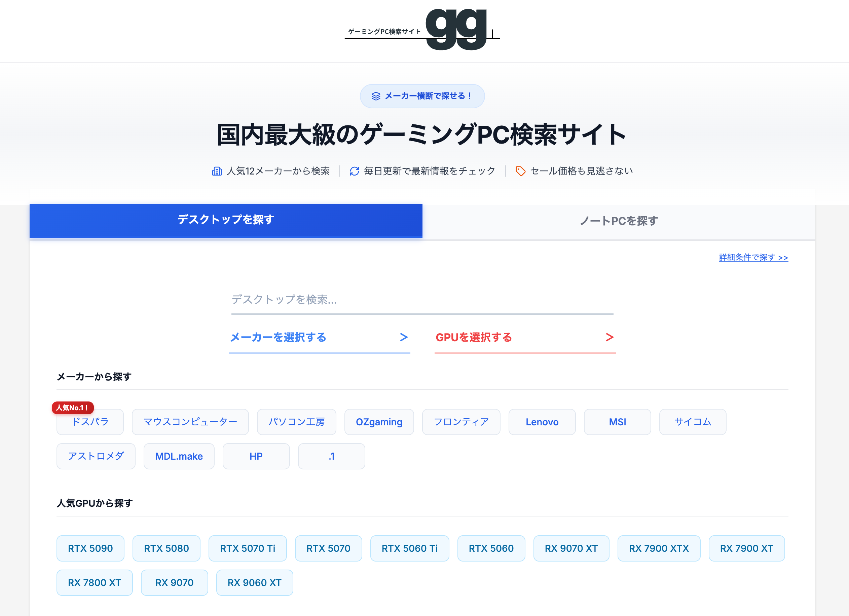
Task: Click the ドスパラ maker button
Action: (90, 422)
